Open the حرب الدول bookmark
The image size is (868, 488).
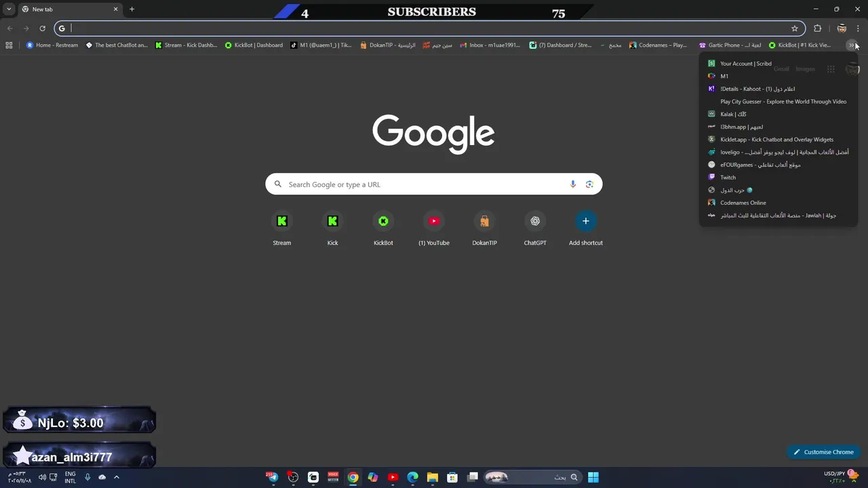[x=778, y=190]
